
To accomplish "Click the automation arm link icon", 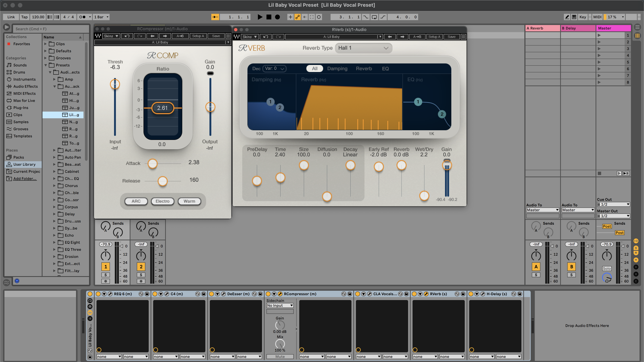I will [x=297, y=17].
